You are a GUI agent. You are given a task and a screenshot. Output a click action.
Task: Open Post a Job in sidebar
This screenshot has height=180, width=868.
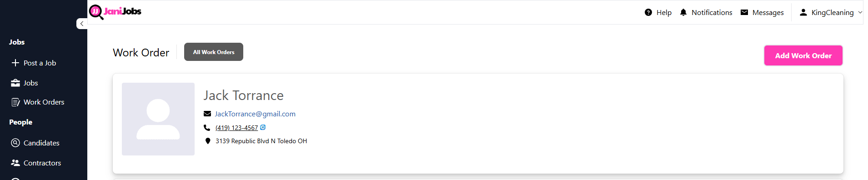40,63
